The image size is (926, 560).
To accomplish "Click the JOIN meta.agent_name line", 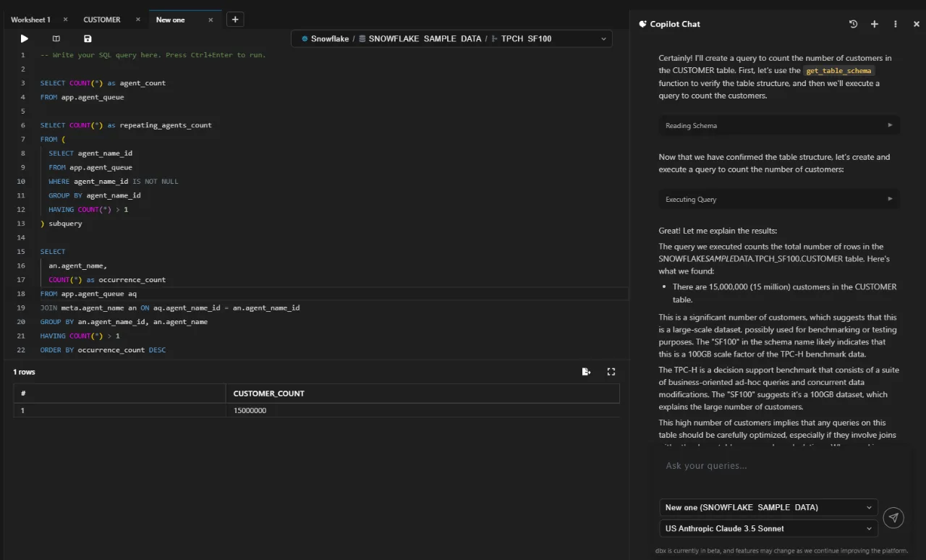I will pyautogui.click(x=170, y=307).
